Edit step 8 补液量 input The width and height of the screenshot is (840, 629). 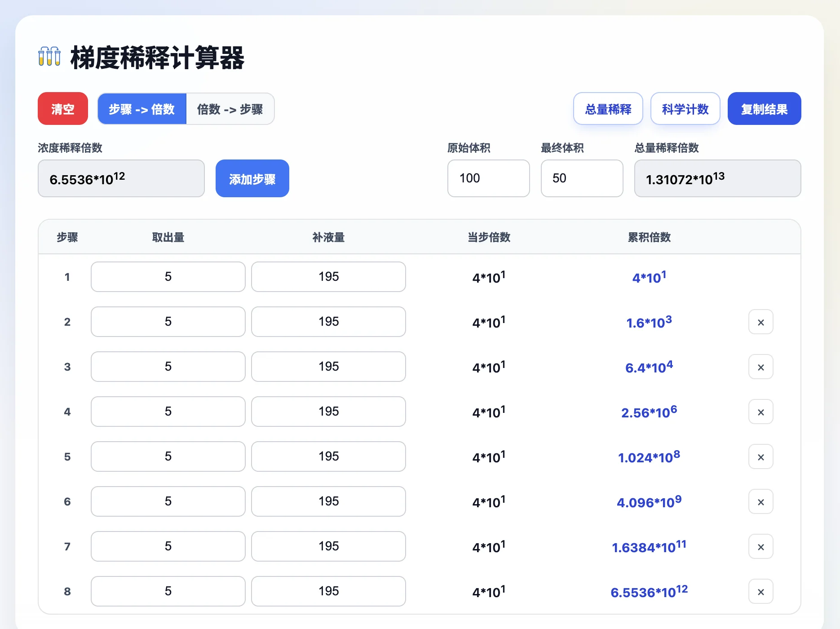click(x=328, y=591)
